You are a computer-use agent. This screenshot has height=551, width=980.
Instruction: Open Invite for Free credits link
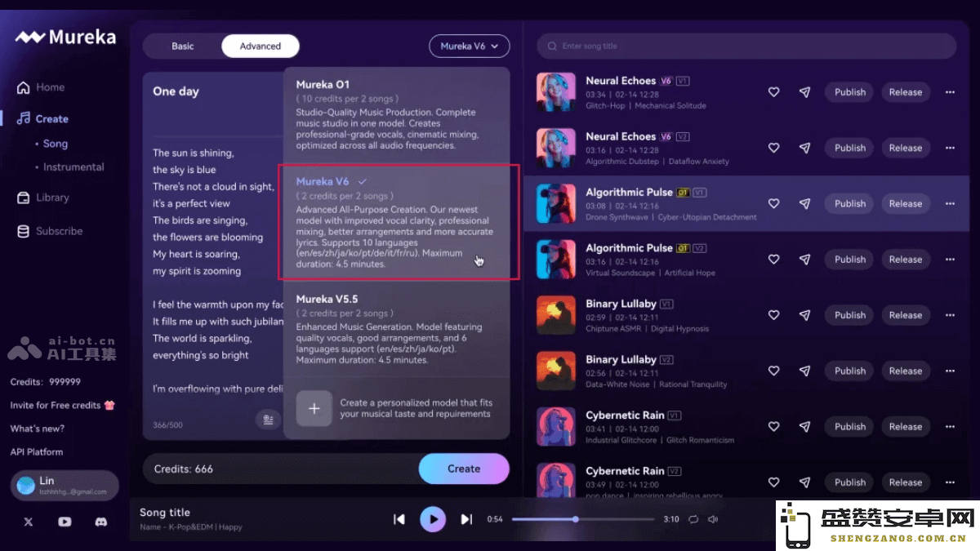(x=62, y=405)
